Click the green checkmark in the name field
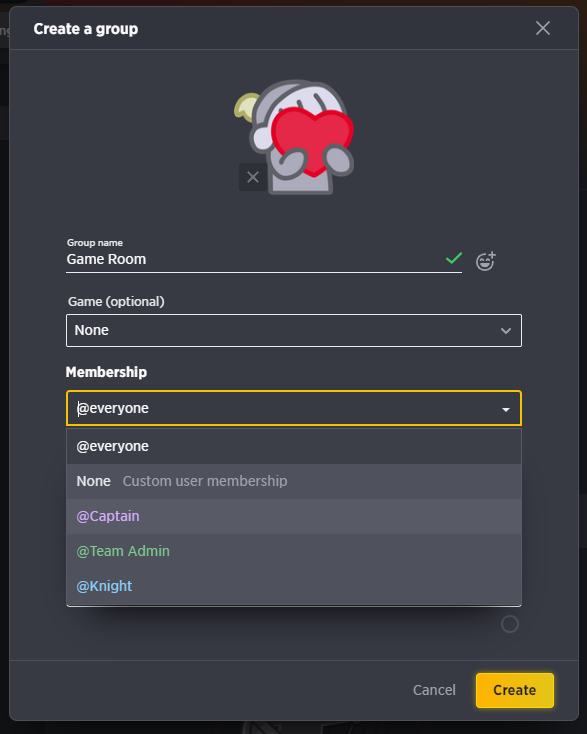587x734 pixels. click(454, 258)
